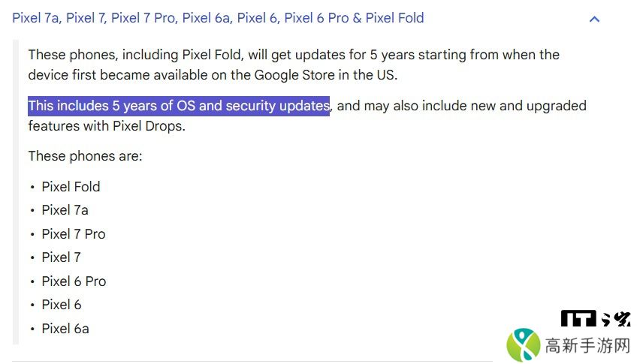Select the Pixel Fold list item
The image size is (643, 364).
71,187
